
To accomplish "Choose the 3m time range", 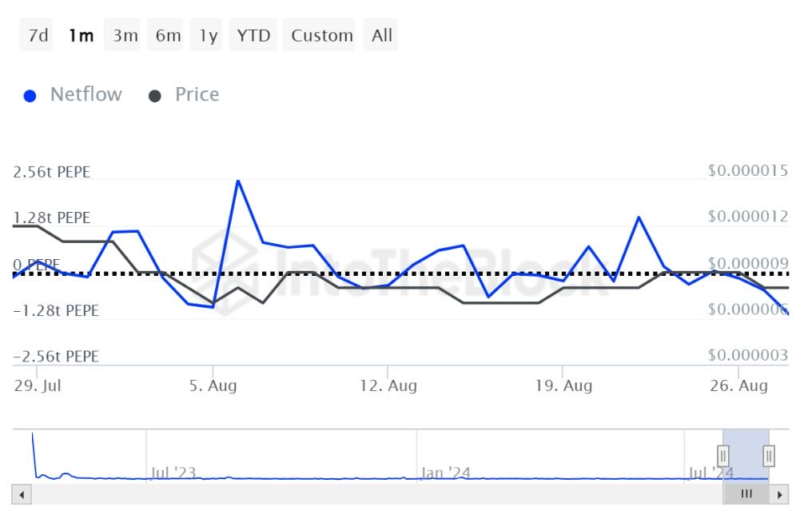I will (x=125, y=35).
